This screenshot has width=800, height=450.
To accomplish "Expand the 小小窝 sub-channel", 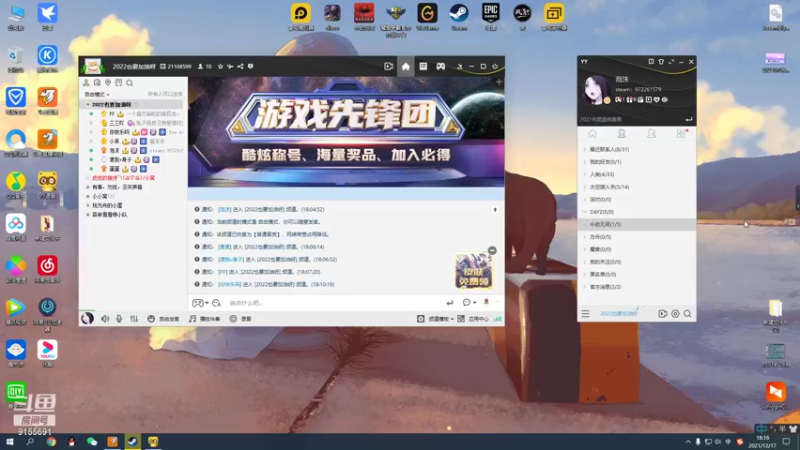I will 88,196.
